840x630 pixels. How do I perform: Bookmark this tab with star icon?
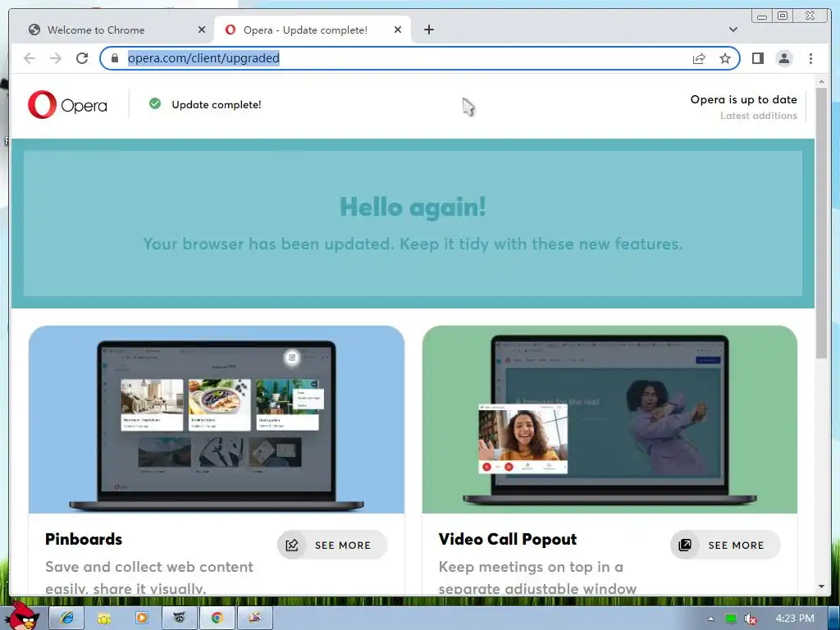[x=725, y=58]
